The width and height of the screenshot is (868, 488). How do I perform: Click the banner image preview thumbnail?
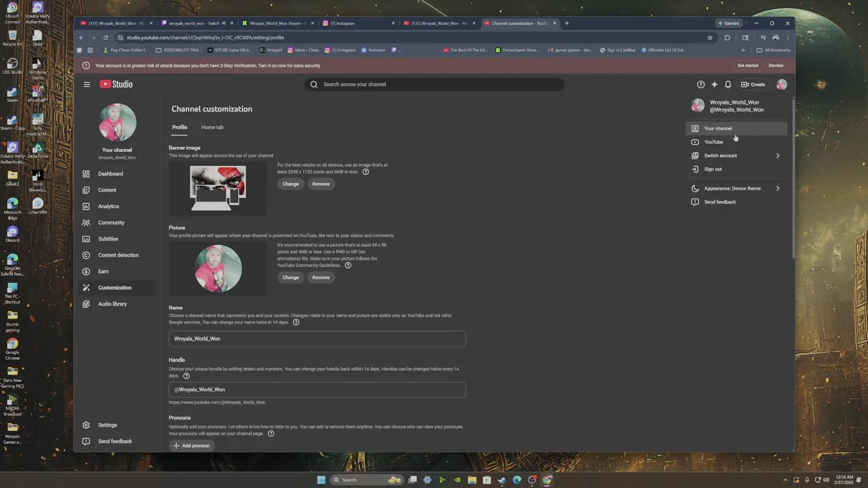[218, 189]
